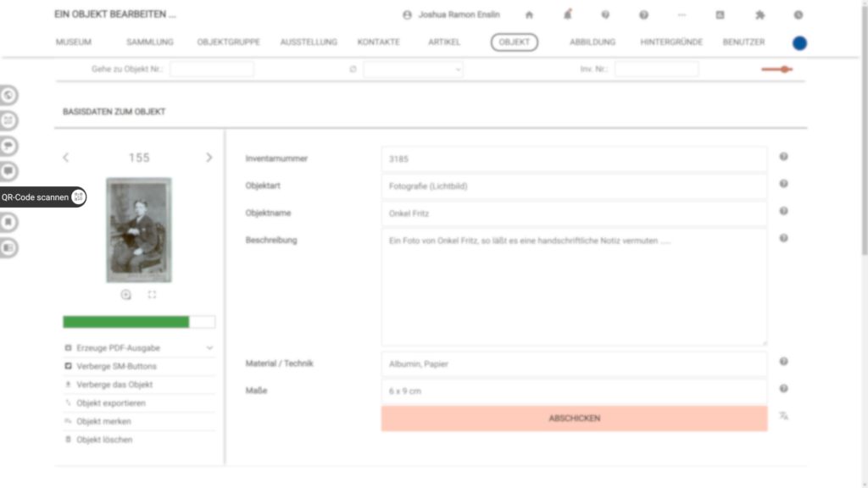Click the bookmark icon in the left sidebar
Screen dimensions: 868x488
(x=8, y=223)
